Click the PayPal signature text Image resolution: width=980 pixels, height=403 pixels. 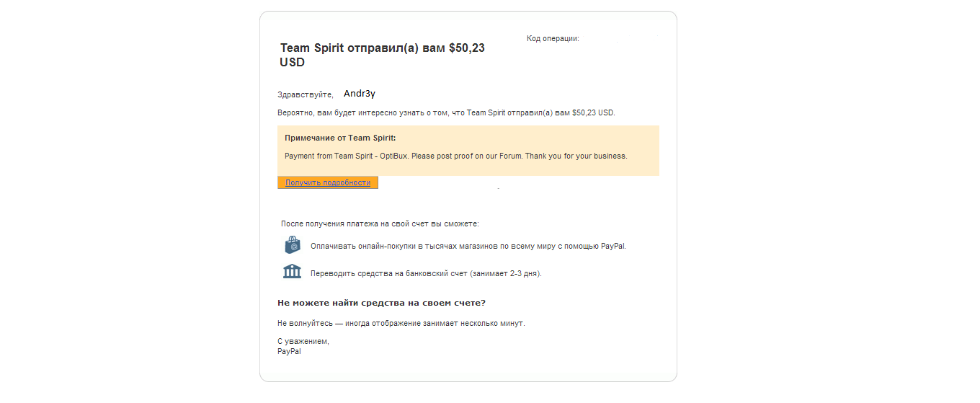[x=289, y=352]
